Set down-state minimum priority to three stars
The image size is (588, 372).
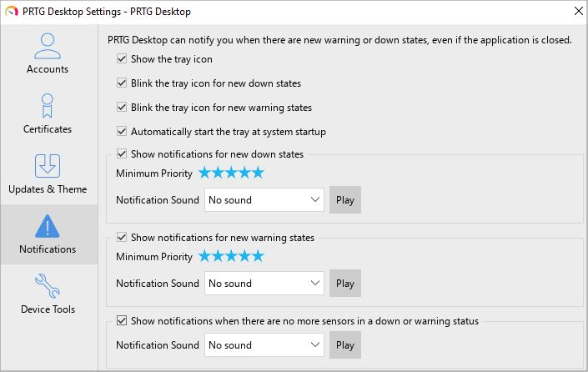coord(231,173)
